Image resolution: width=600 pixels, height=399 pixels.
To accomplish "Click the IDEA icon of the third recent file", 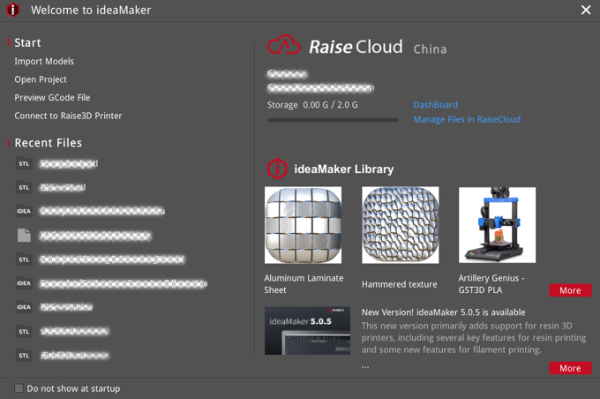I will pos(24,211).
